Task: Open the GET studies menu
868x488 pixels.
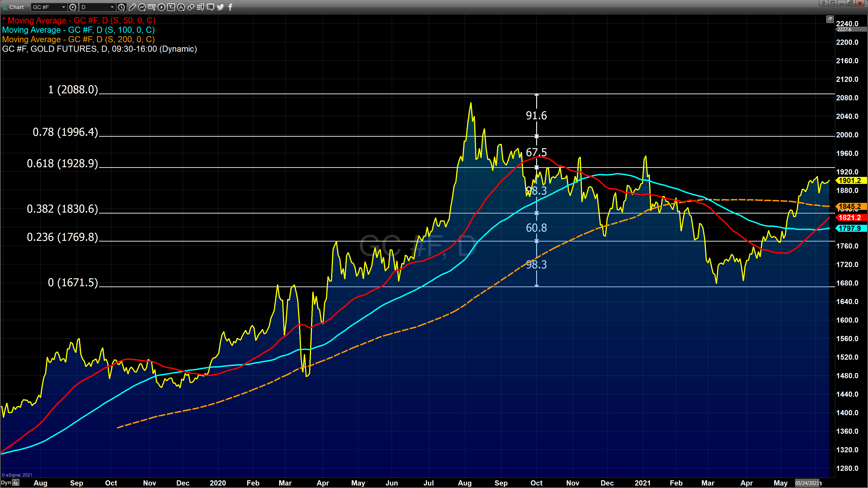Action: [x=152, y=7]
